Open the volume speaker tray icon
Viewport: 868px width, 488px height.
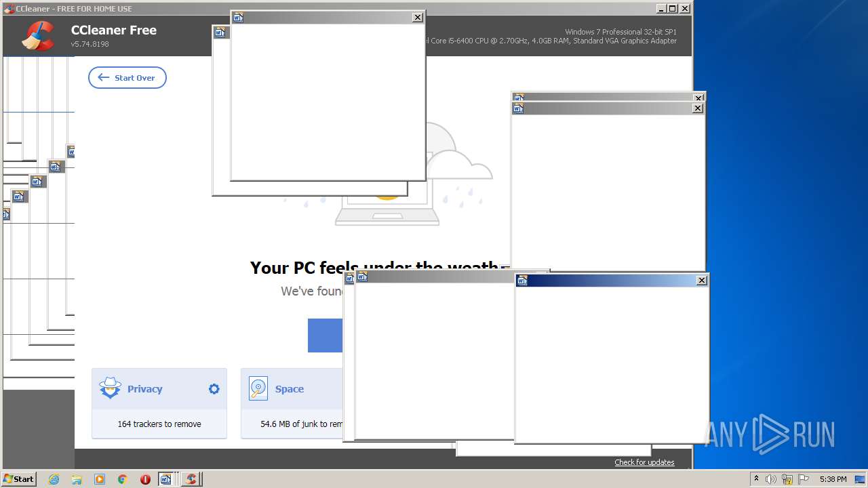pos(771,479)
